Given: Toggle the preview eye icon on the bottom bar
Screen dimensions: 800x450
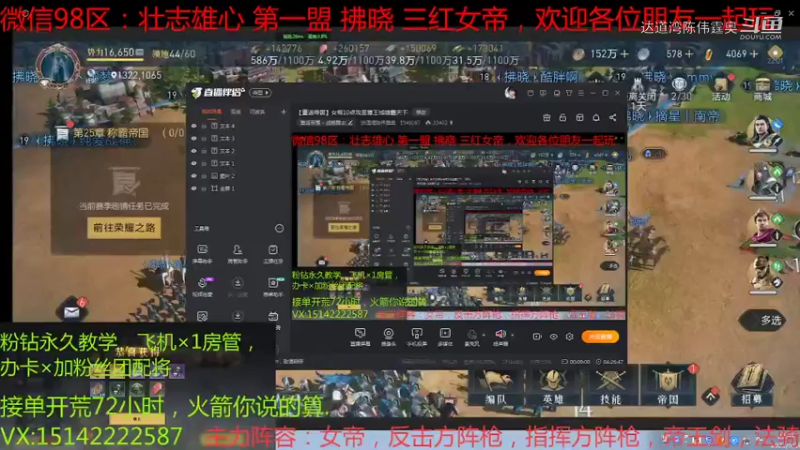Looking at the screenshot, I should point(554,337).
